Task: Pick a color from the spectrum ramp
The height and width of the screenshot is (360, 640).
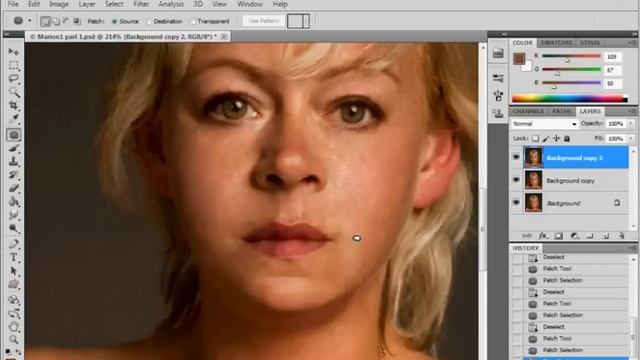Action: [569, 98]
